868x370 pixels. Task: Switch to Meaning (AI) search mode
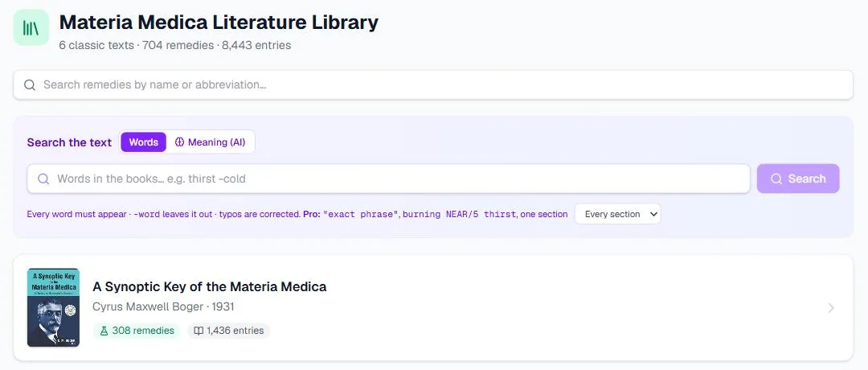coord(210,142)
